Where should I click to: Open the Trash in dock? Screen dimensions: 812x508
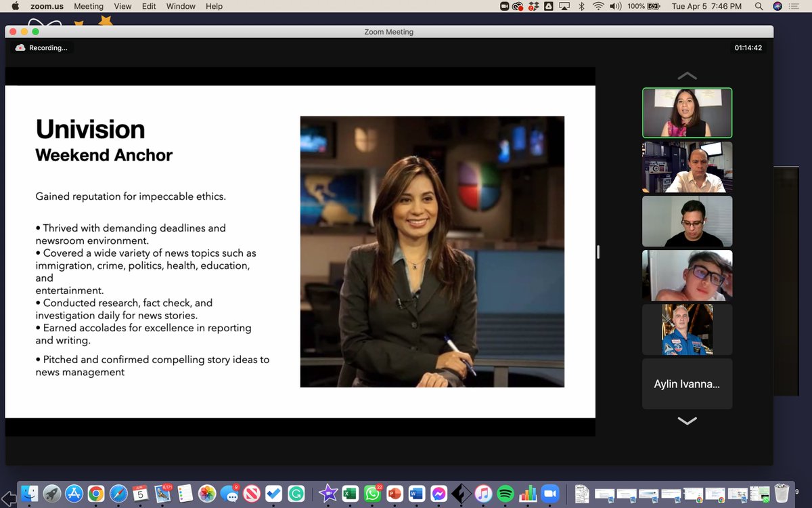pyautogui.click(x=782, y=494)
